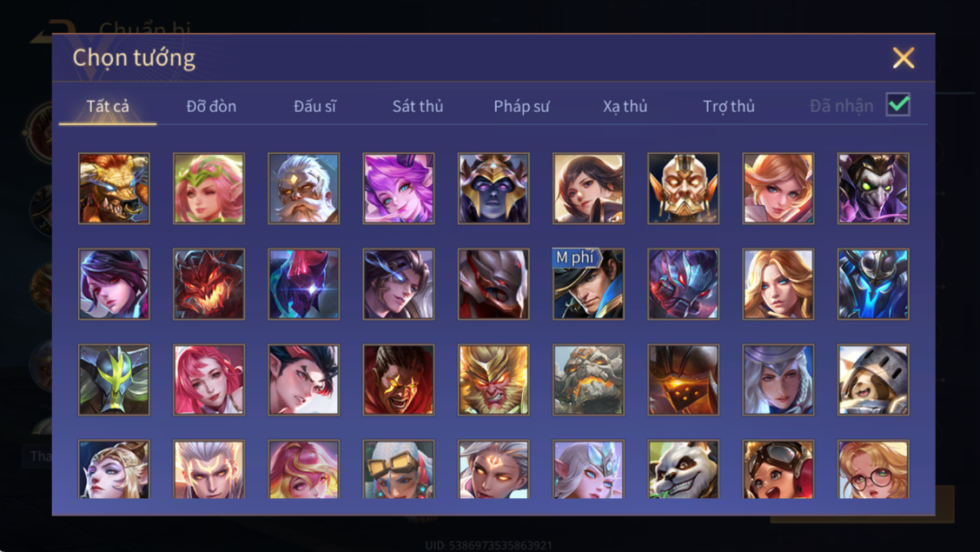This screenshot has width=980, height=552.
Task: Select the white-bearded old man hero
Action: point(304,188)
